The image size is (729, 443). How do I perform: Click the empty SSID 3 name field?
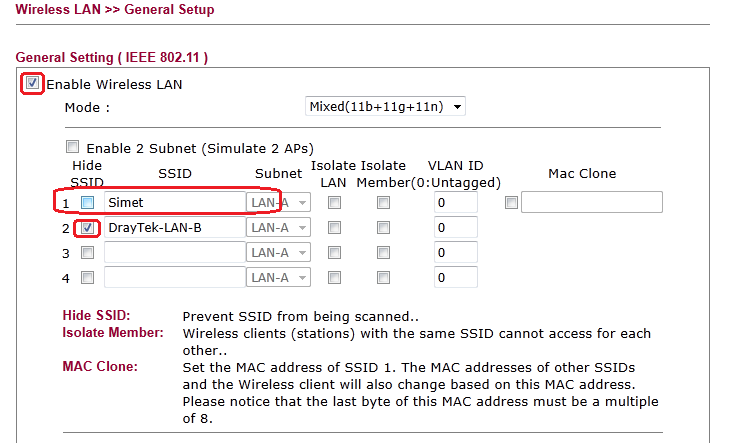174,253
